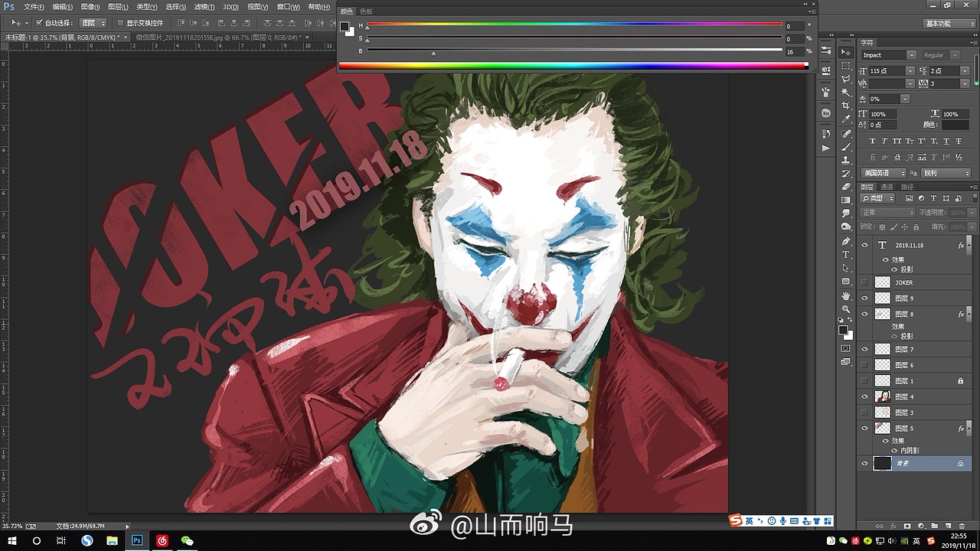
Task: Open the 类型 layer filter dropdown
Action: click(x=877, y=198)
